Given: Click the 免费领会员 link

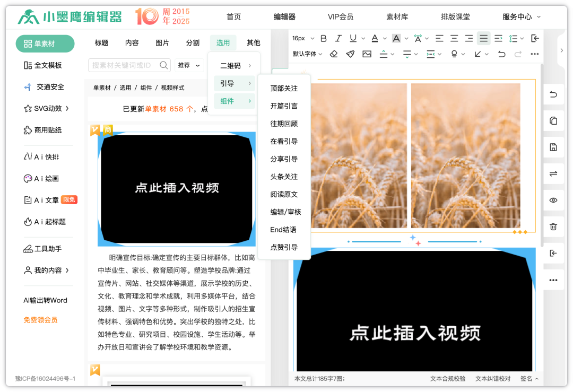Looking at the screenshot, I should [40, 320].
